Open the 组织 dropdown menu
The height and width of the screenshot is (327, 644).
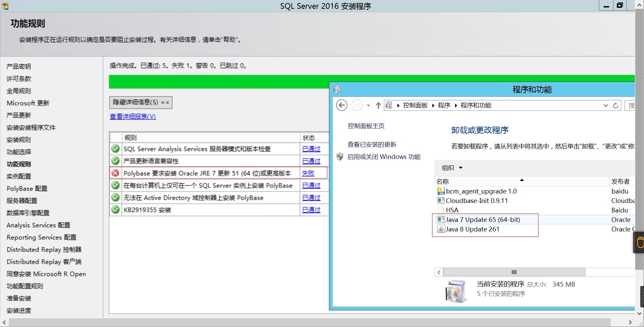coord(452,168)
